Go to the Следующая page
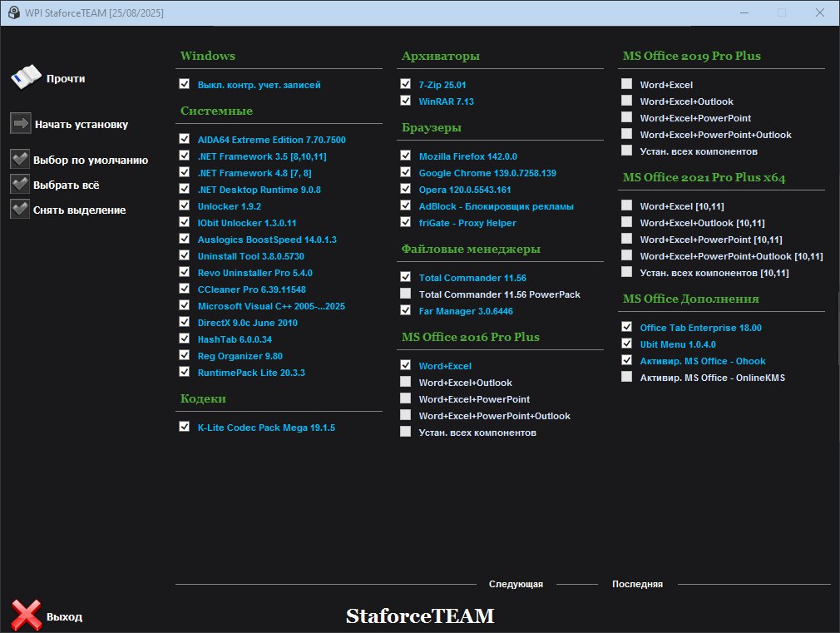This screenshot has width=840, height=633. click(516, 584)
